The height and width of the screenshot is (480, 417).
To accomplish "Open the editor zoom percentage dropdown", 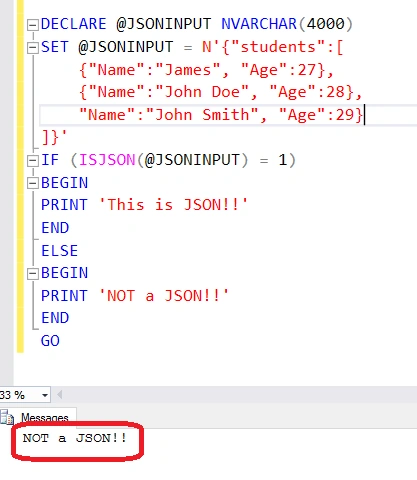I will (45, 395).
